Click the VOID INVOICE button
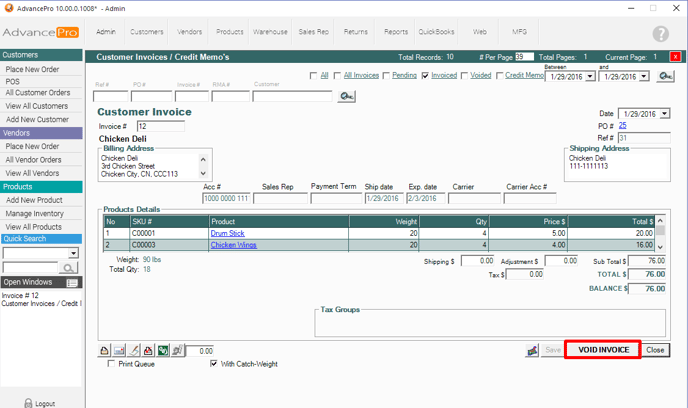Viewport: 688px width, 408px height. 602,350
